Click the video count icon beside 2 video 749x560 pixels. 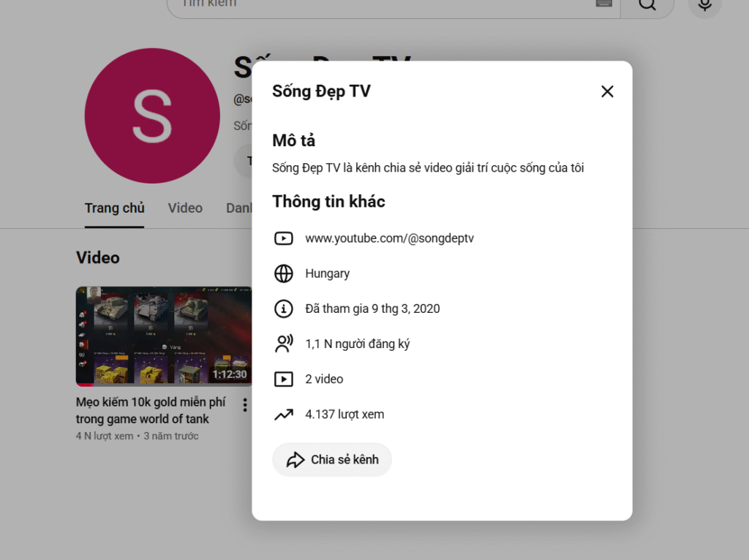(x=283, y=379)
